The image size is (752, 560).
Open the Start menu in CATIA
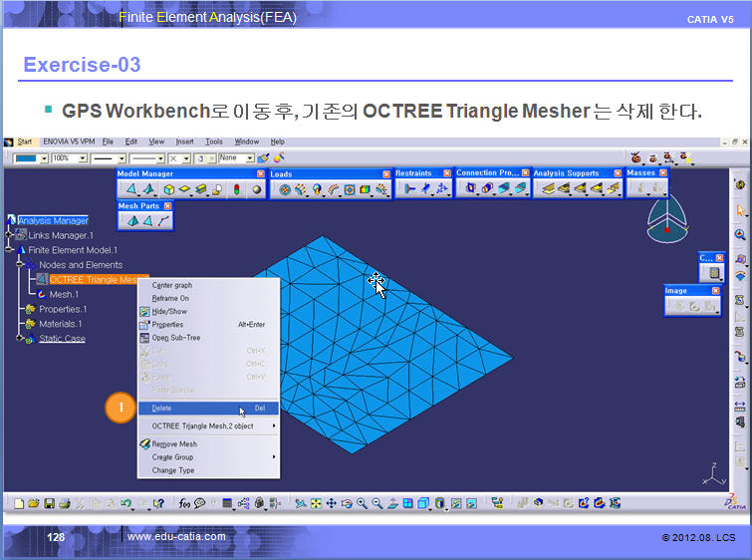pos(24,141)
